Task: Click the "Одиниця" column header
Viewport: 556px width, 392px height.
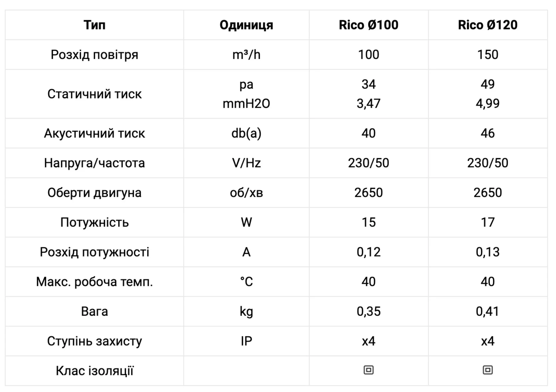Action: coord(246,25)
